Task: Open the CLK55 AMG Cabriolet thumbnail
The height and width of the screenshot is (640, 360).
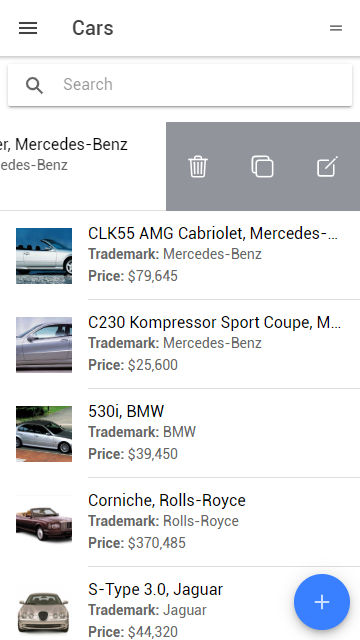Action: pyautogui.click(x=44, y=256)
